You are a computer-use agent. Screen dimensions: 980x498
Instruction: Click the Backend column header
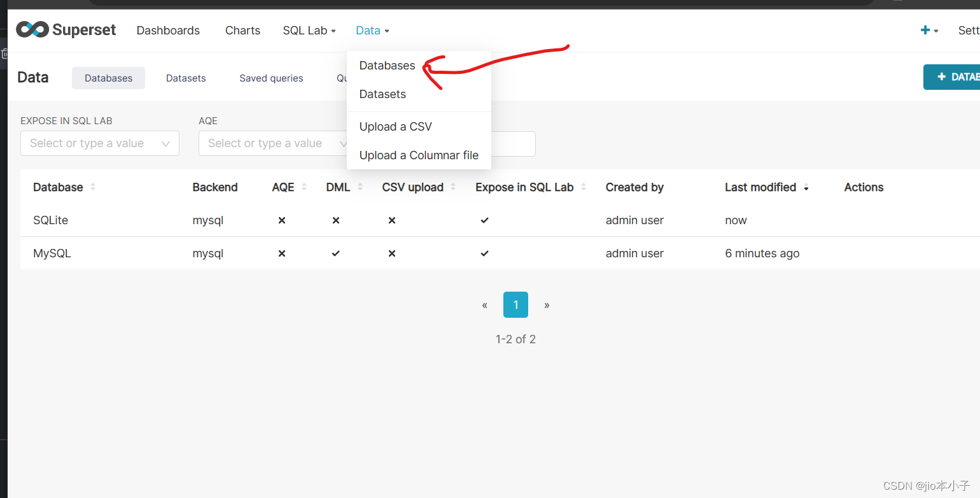pyautogui.click(x=215, y=187)
